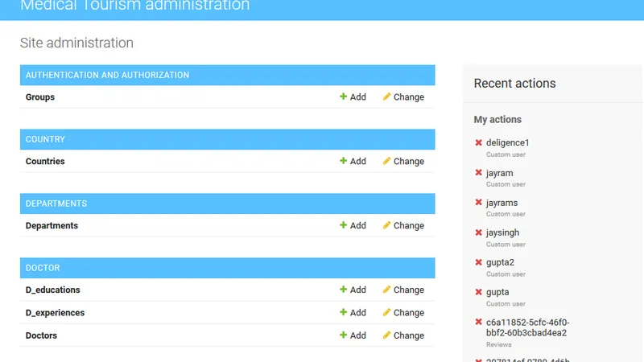Image resolution: width=644 pixels, height=362 pixels.
Task: Click the Site administration heading
Action: click(x=76, y=43)
